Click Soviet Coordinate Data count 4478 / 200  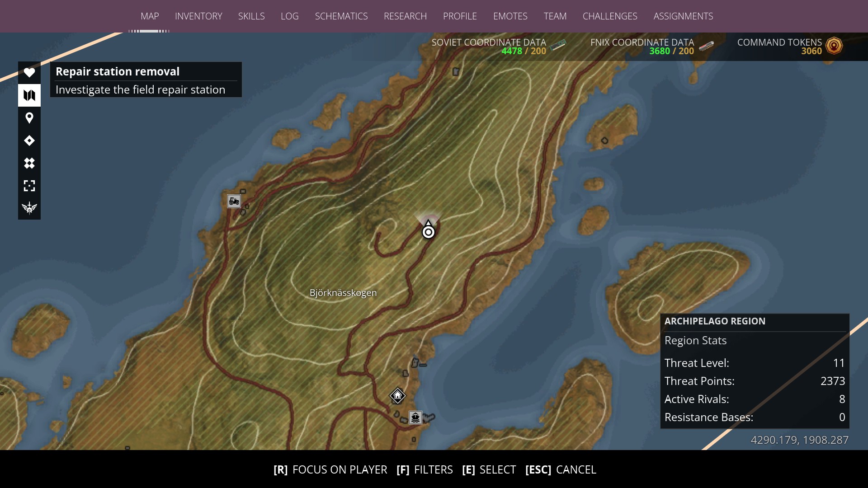point(524,51)
